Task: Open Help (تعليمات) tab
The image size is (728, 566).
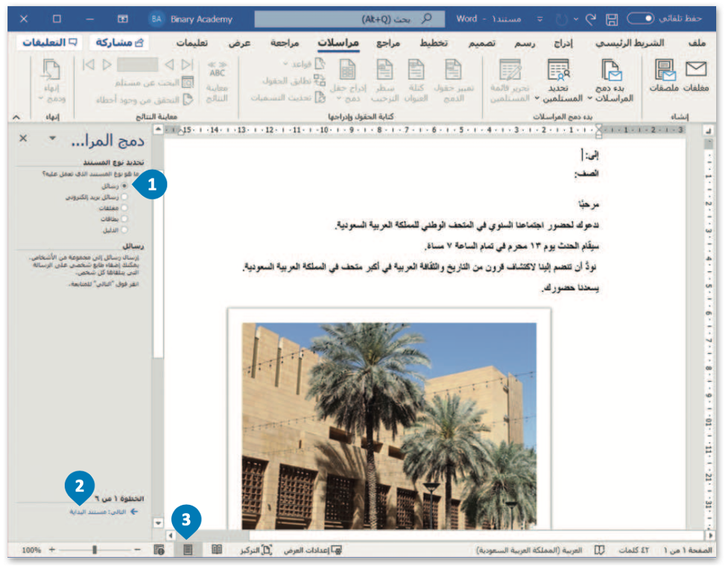Action: (x=192, y=42)
